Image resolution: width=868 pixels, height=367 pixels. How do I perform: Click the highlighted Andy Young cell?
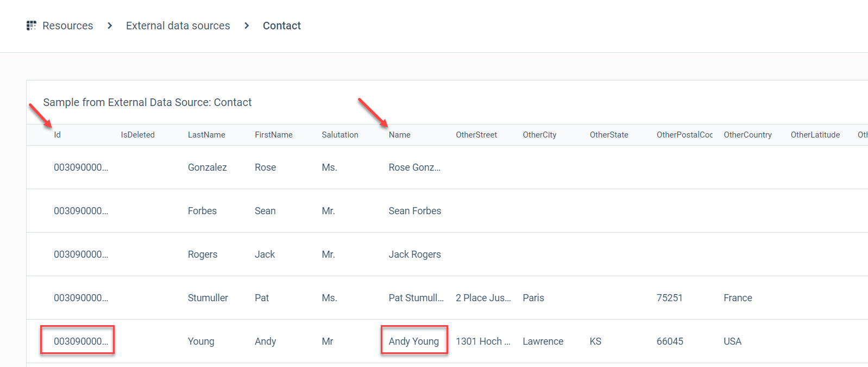click(414, 340)
